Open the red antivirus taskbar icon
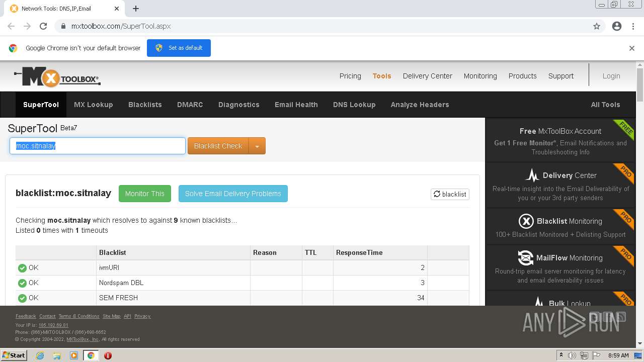Viewport: 644px width, 362px height. (108, 355)
